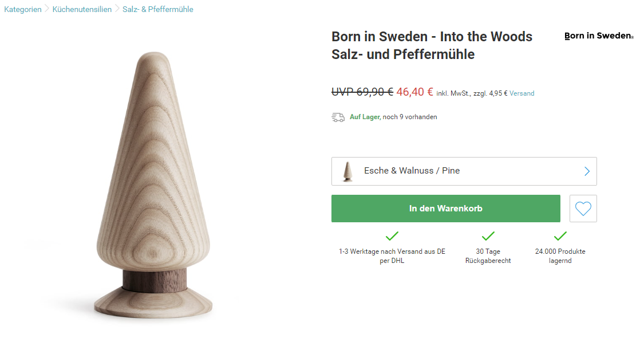This screenshot has height=342, width=644.
Task: Click the Born in Sweden brand logo
Action: click(x=599, y=36)
